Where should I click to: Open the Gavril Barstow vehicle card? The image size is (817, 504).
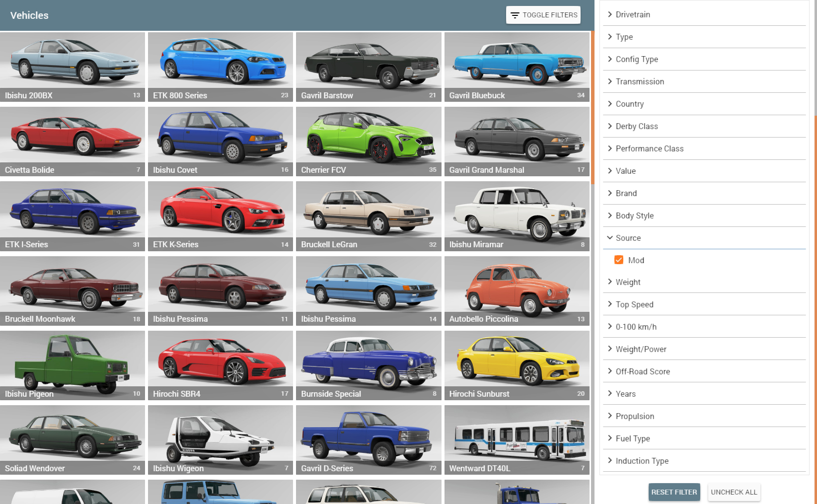369,67
